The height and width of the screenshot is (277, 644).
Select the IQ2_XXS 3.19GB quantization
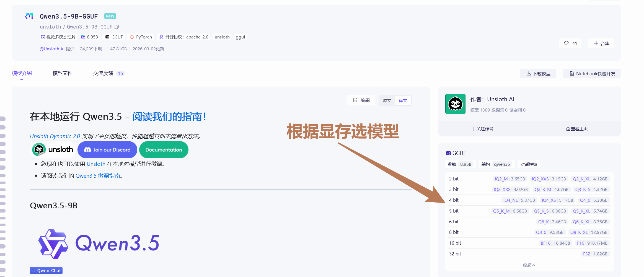(x=549, y=179)
